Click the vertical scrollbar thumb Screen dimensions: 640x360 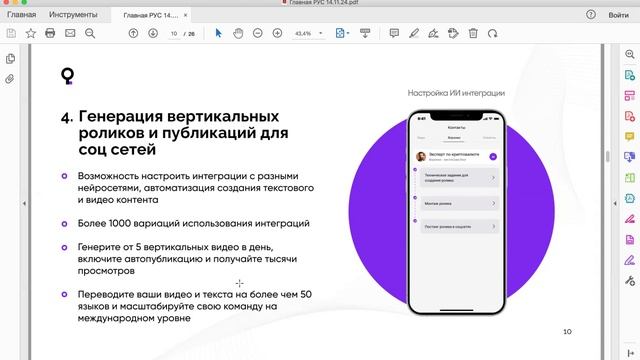pyautogui.click(x=608, y=156)
